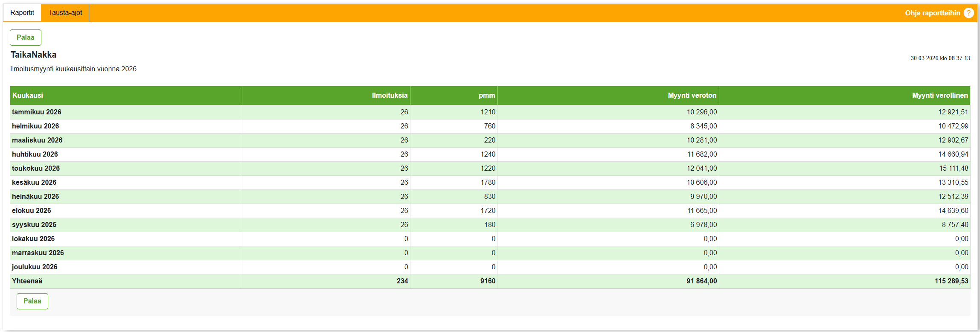Select elokuu's pmm value 1720
Screen dimensions: 980x332
click(x=488, y=210)
